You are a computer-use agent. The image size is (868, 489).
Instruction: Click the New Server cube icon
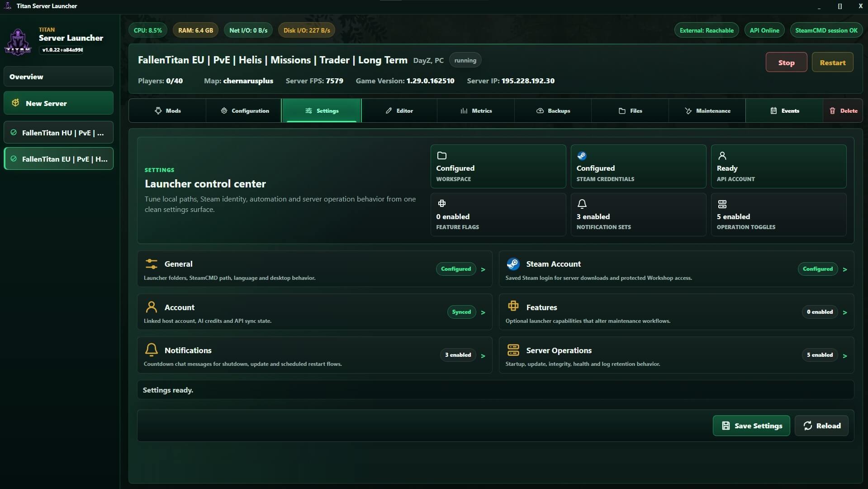[x=15, y=103]
